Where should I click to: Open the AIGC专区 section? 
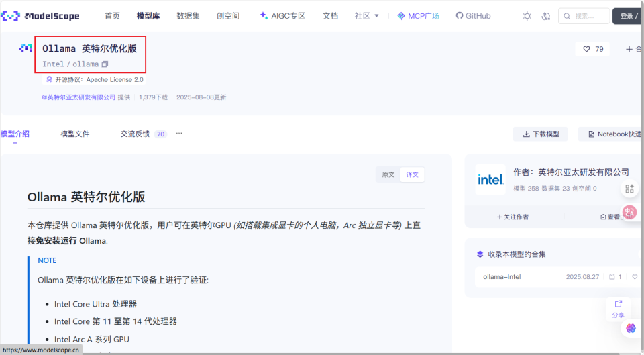click(x=282, y=16)
